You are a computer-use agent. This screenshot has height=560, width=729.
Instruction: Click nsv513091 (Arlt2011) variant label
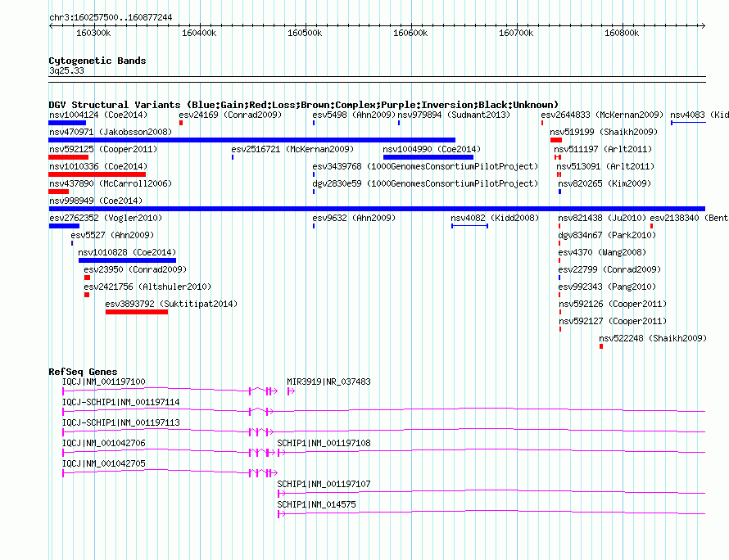click(605, 166)
